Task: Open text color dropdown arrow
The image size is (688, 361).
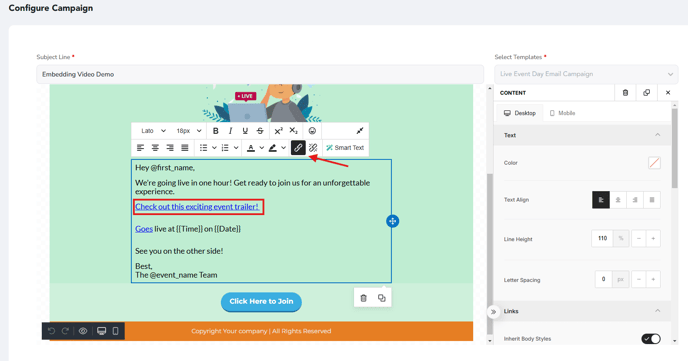Action: tap(262, 148)
